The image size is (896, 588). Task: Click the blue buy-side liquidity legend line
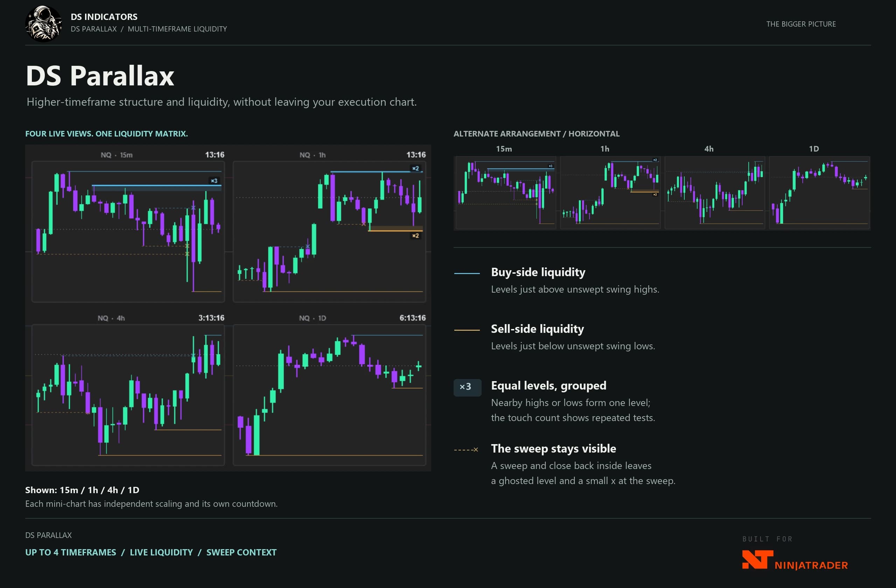click(467, 273)
